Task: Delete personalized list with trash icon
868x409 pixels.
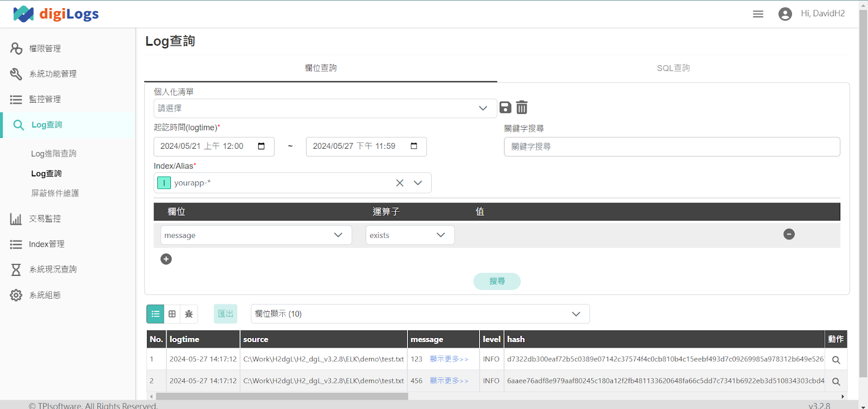Action: click(521, 108)
